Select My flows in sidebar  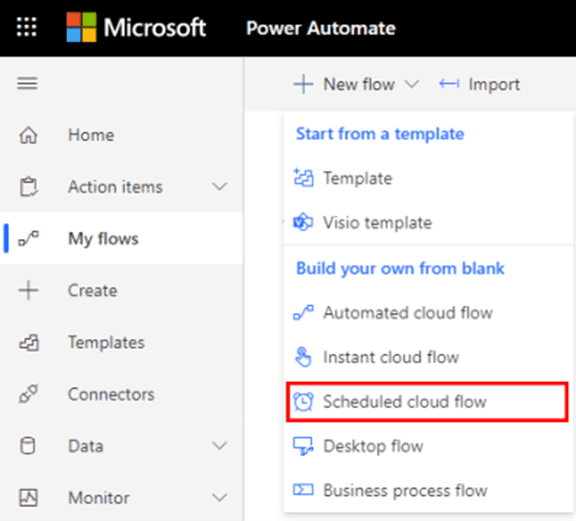pos(103,239)
